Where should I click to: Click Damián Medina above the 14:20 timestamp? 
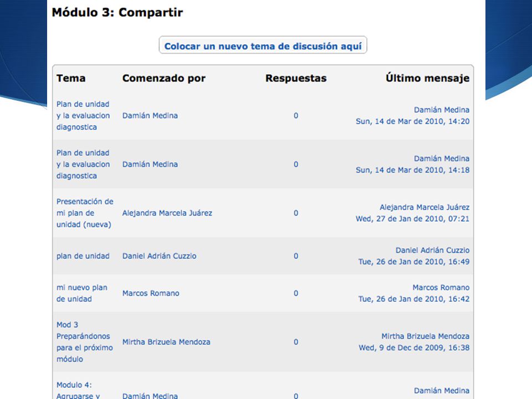[x=442, y=110]
